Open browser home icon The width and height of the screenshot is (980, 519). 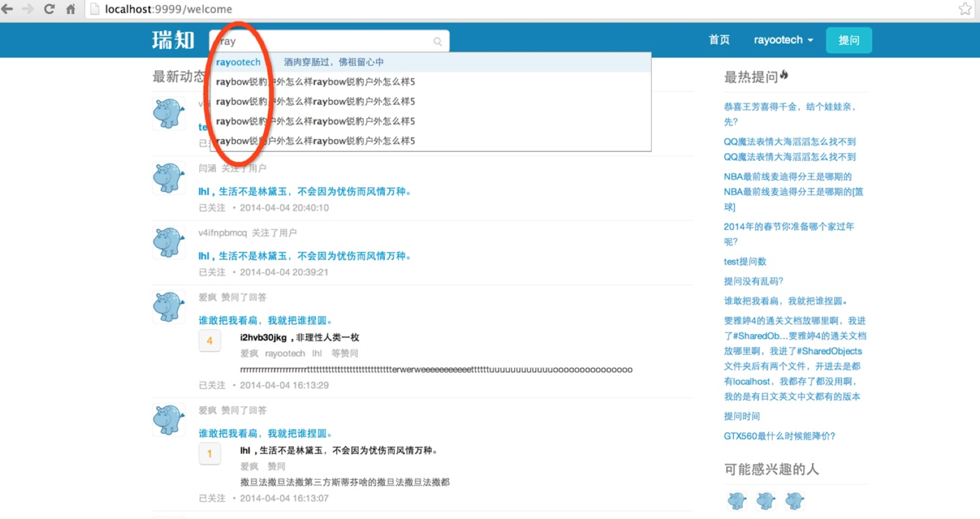[70, 9]
